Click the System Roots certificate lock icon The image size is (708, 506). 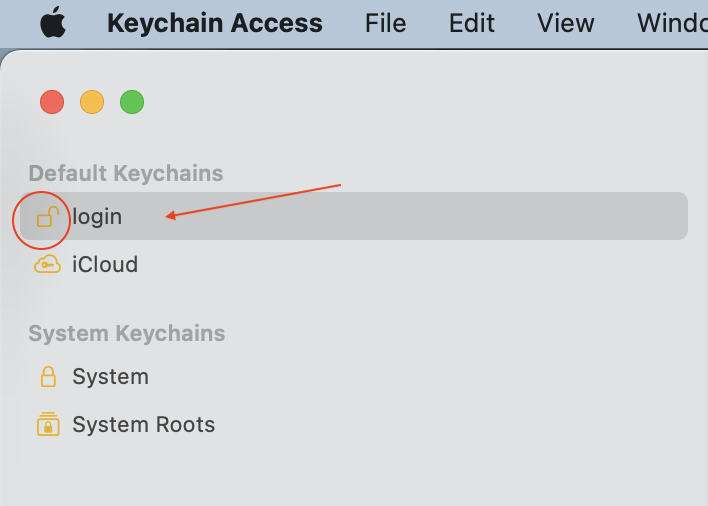pos(47,425)
